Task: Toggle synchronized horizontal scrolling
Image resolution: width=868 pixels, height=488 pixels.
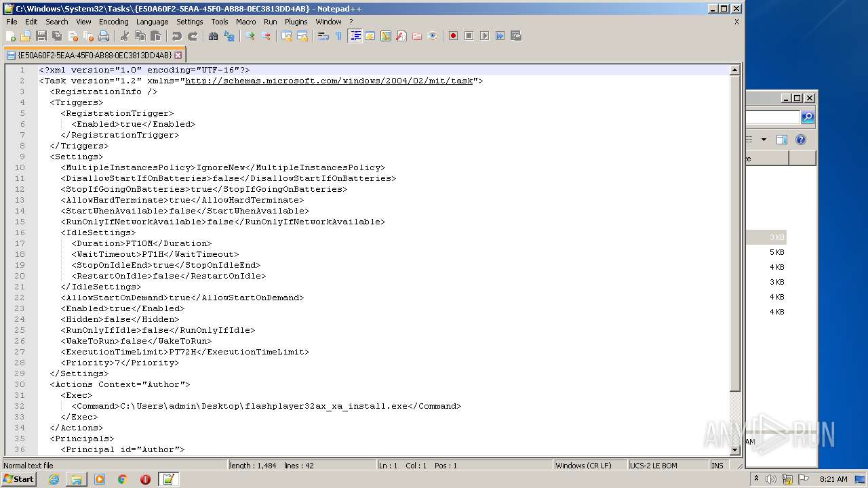Action: coord(302,36)
